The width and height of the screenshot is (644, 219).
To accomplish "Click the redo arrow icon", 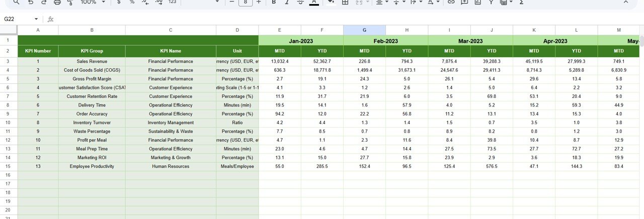I will pos(44,3).
